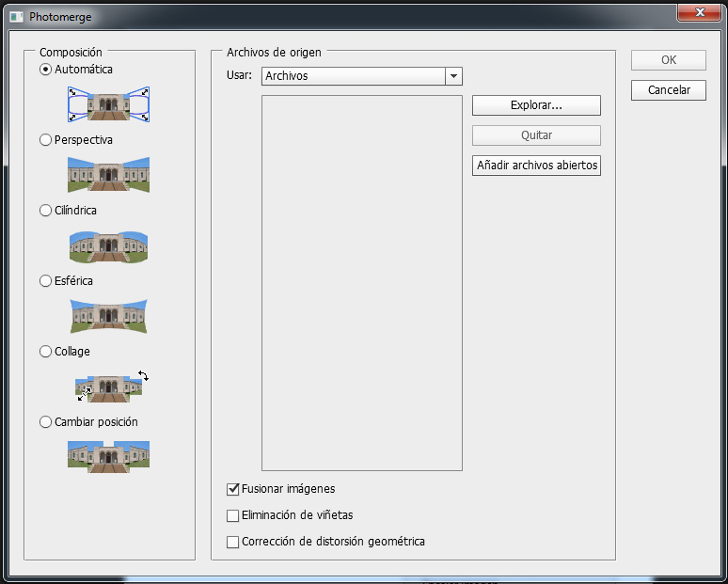This screenshot has height=584, width=728.
Task: Enable Eliminación de viñetas
Action: click(233, 515)
